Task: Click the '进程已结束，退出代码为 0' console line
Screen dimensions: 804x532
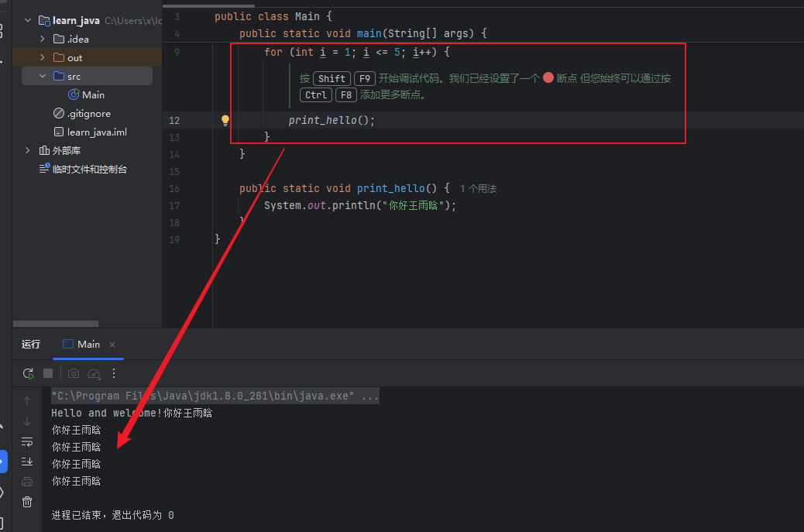Action: point(113,515)
